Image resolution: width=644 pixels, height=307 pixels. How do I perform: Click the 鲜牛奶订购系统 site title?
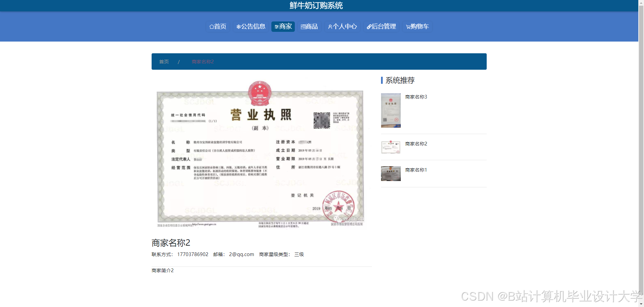[x=316, y=6]
